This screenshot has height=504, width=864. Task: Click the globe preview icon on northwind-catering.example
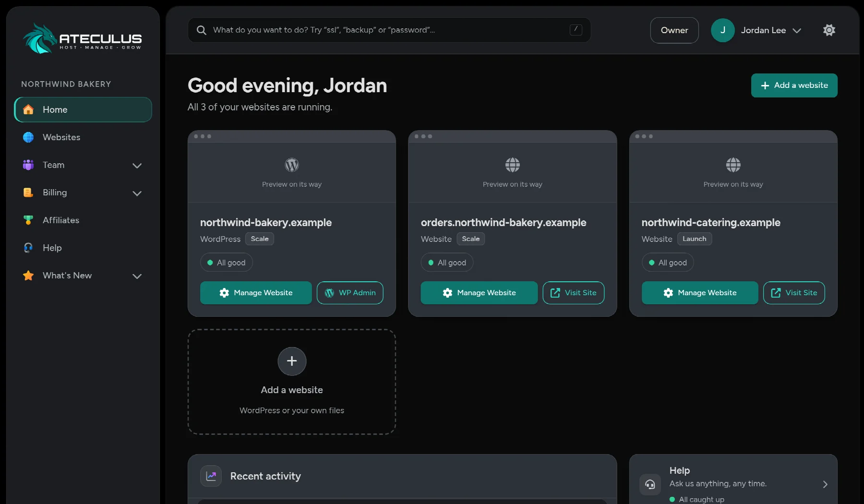coord(733,165)
